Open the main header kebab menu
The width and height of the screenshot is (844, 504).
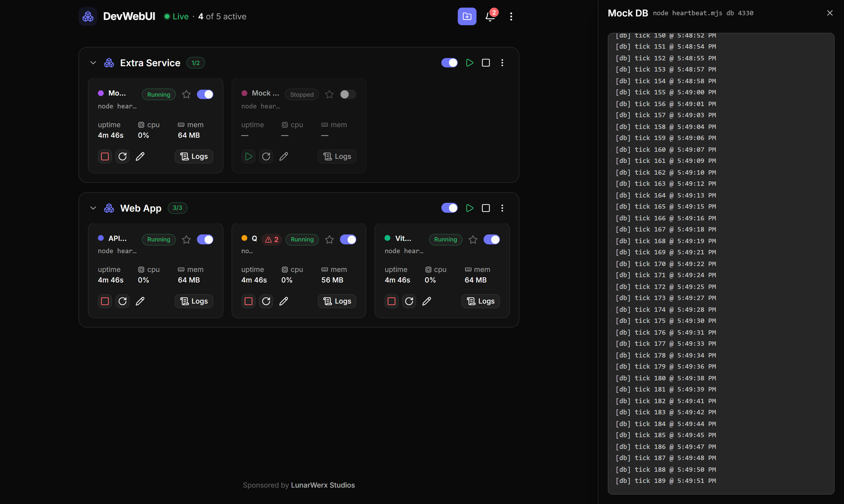point(511,16)
